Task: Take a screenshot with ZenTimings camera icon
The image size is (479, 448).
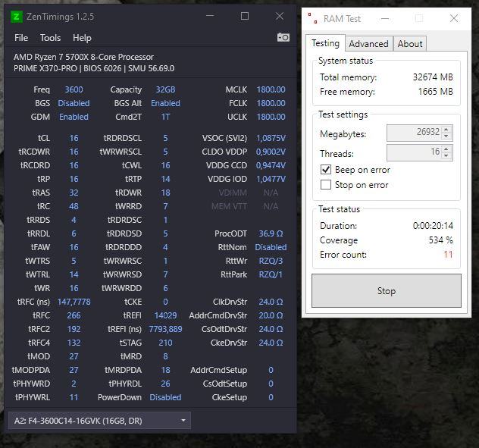Action: coord(283,37)
